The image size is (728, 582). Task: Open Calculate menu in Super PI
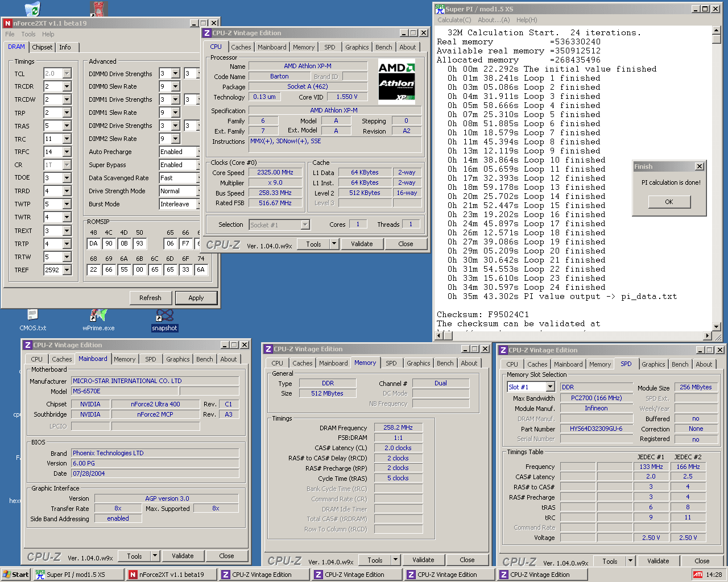point(454,20)
